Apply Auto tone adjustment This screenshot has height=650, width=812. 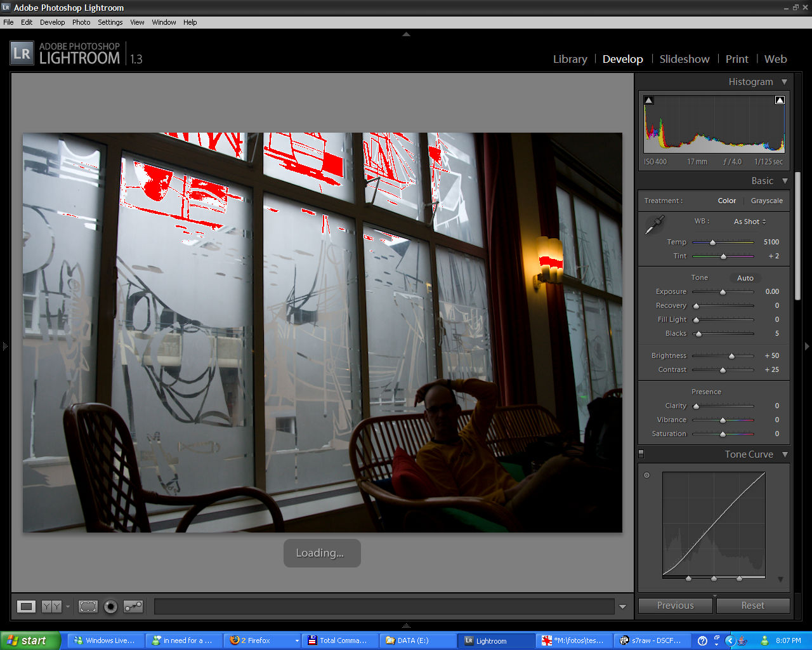(745, 278)
